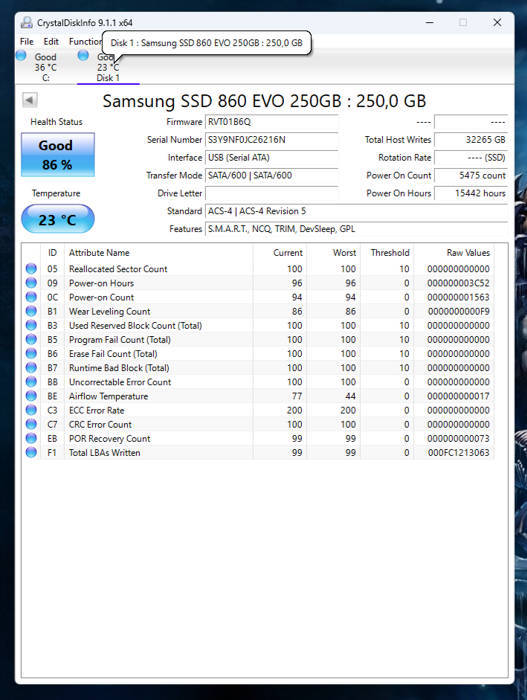Click raw value 000000001563

(x=458, y=297)
